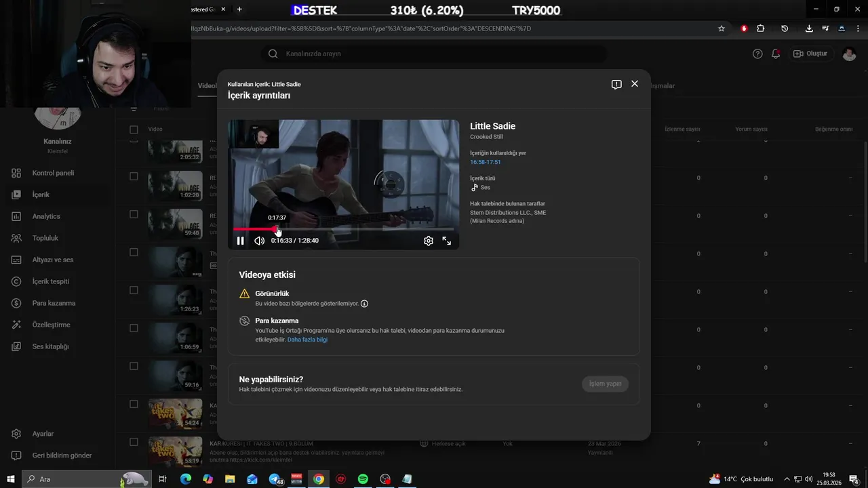Select all videos with header checkbox
The height and width of the screenshot is (488, 868).
pyautogui.click(x=134, y=129)
